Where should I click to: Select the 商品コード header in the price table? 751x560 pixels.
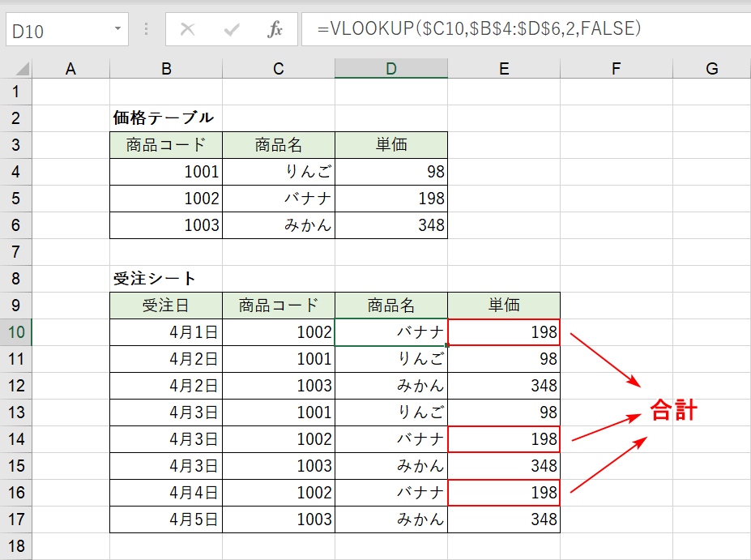(x=165, y=145)
